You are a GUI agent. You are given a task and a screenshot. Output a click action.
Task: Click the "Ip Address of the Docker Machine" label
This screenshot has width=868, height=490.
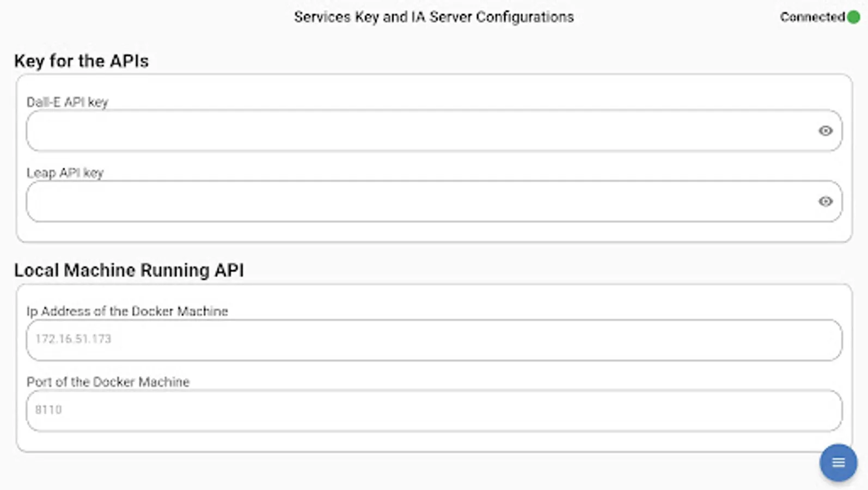click(127, 311)
